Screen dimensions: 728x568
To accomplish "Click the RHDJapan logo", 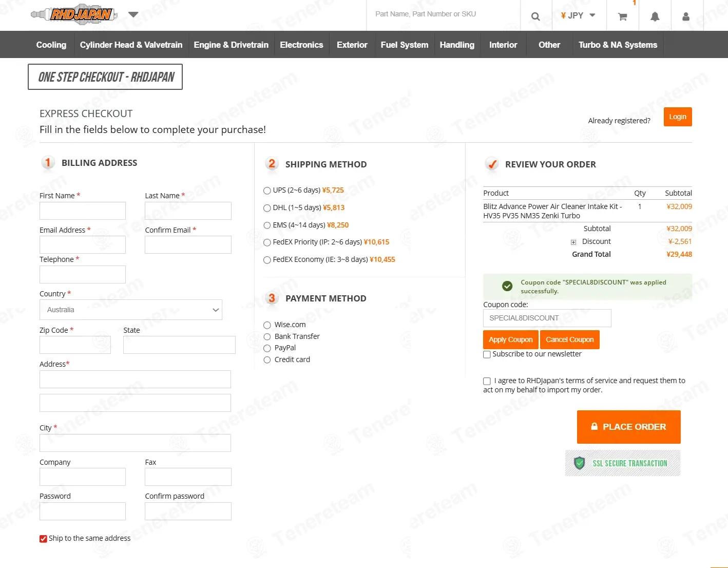I will point(74,14).
